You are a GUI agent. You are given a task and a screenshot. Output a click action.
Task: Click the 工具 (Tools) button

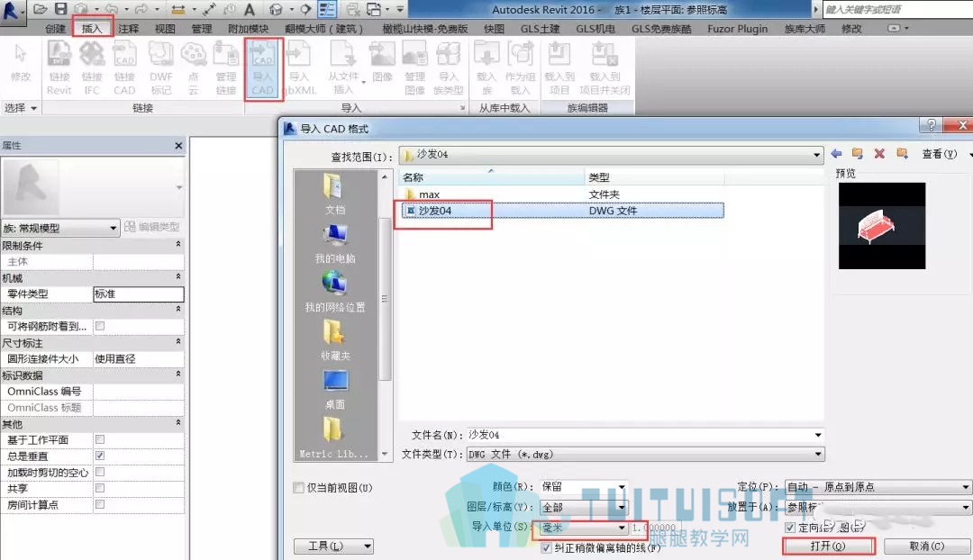333,546
